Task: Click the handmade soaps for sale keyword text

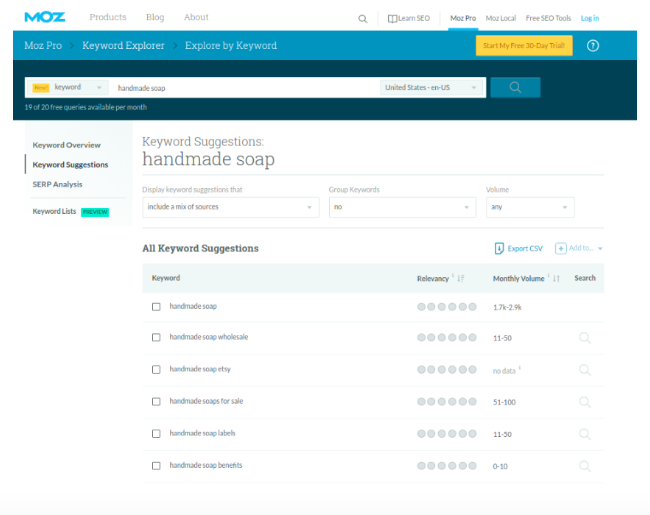Action: tap(206, 401)
